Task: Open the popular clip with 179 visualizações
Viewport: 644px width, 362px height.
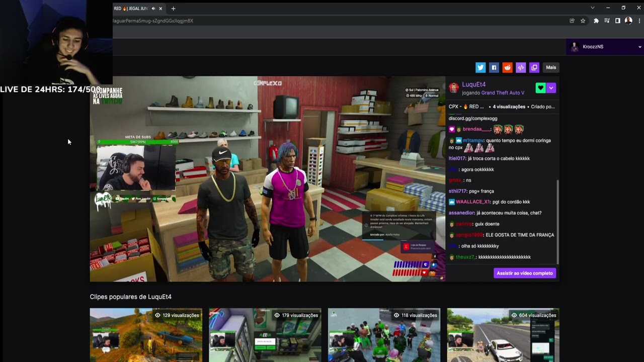Action: [x=265, y=335]
